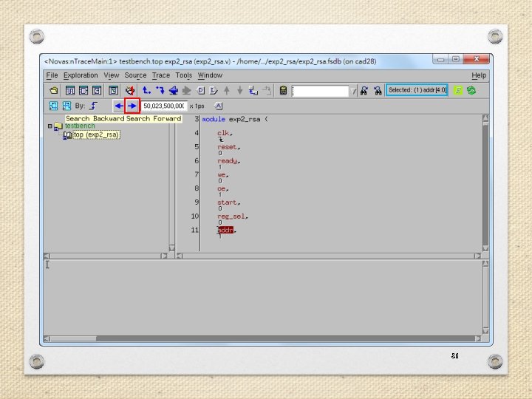
Task: Open the search box dropdown arrow
Action: (353, 91)
